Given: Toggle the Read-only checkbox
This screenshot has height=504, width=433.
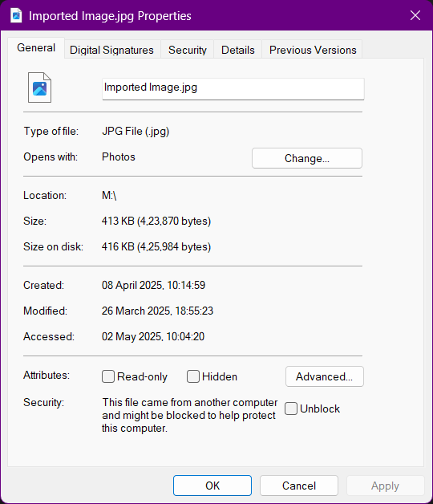Looking at the screenshot, I should coord(108,376).
